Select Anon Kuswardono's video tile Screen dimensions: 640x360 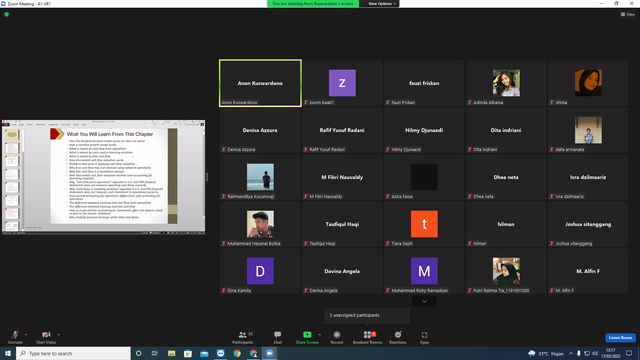[260, 83]
